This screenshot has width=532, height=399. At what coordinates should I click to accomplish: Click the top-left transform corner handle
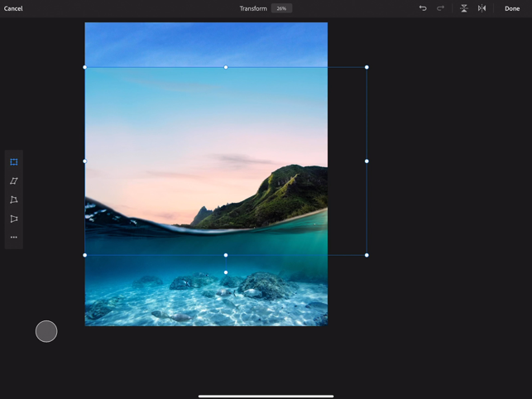click(x=85, y=67)
